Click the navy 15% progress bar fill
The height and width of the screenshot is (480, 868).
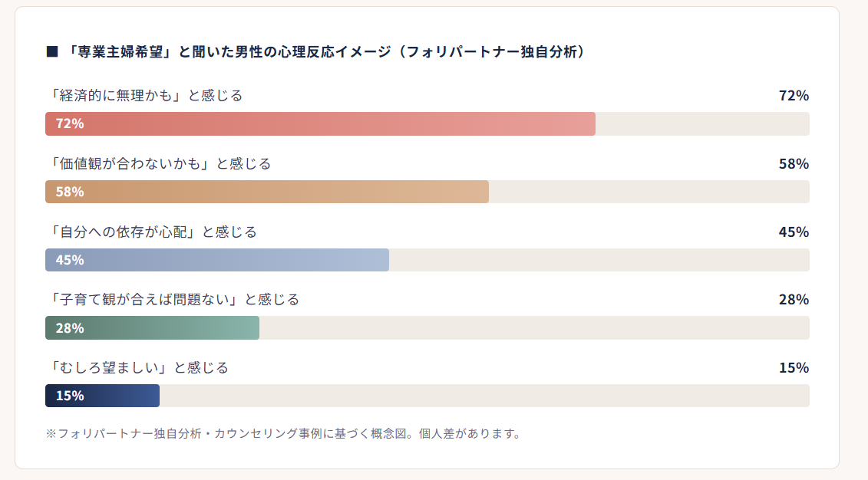point(102,396)
